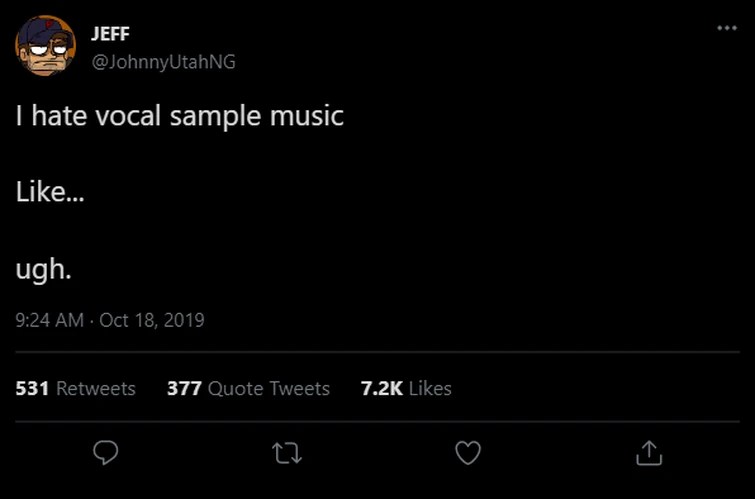Like the tweet with the heart icon

click(x=467, y=453)
